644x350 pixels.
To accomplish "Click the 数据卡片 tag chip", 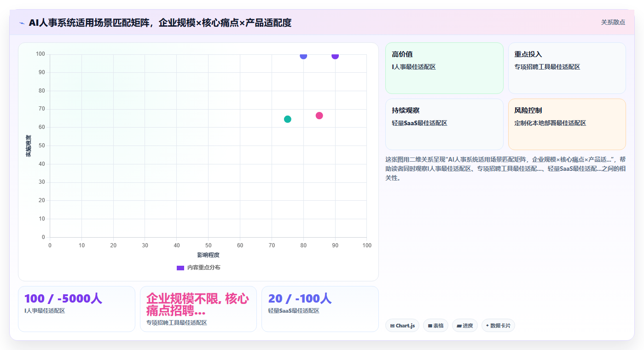I will pos(498,326).
